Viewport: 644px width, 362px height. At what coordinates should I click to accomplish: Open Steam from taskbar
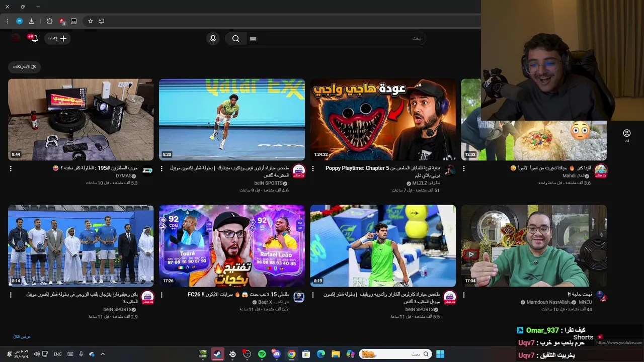[x=217, y=354]
